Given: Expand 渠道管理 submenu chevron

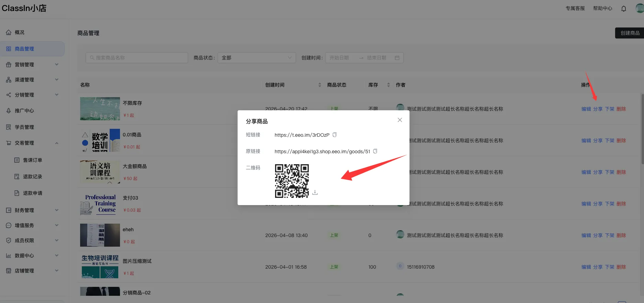Looking at the screenshot, I should [57, 80].
